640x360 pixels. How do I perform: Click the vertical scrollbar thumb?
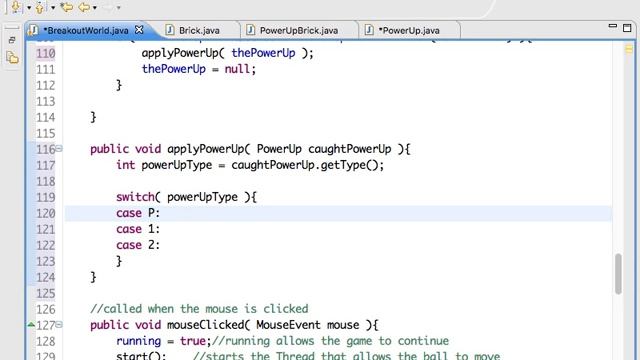coord(618,273)
